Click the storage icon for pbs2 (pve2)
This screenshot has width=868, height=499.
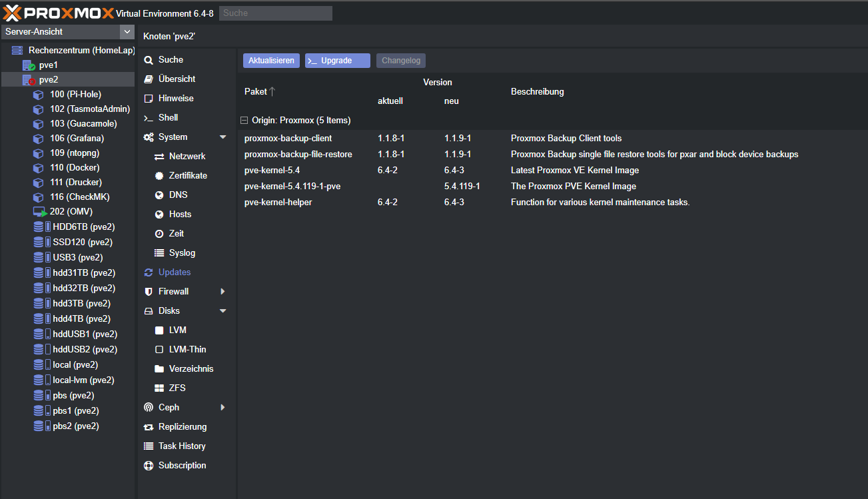(x=41, y=426)
